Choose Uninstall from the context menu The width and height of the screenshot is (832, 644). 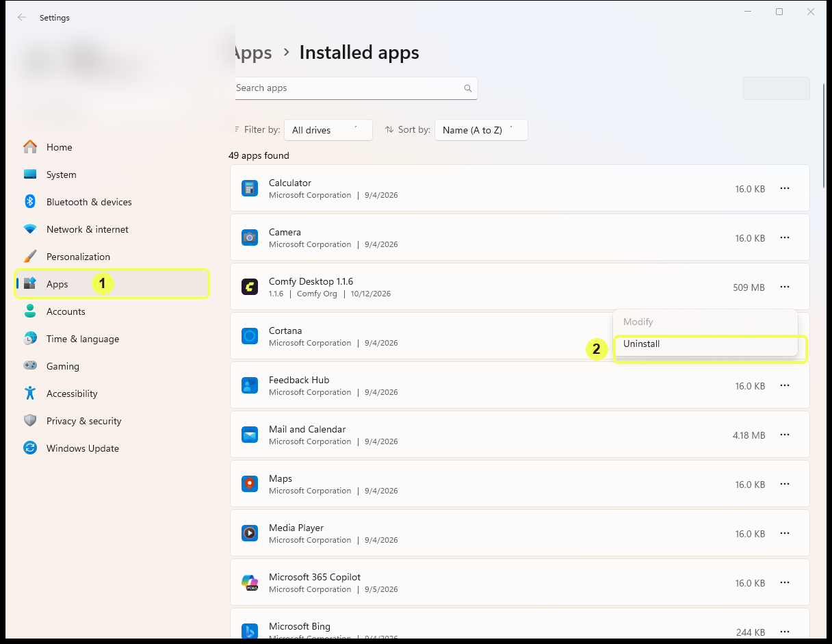click(x=705, y=344)
